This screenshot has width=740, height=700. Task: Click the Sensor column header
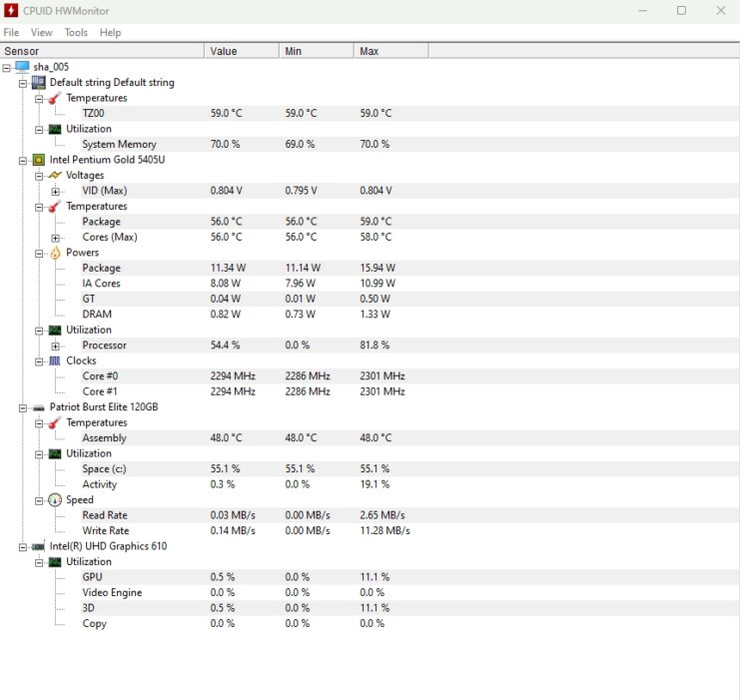pos(102,51)
